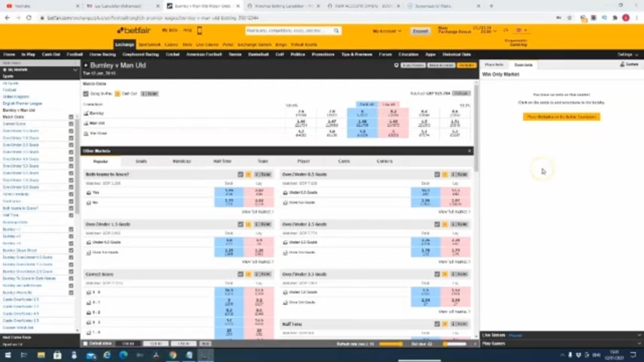The image size is (644, 362).
Task: Open Horse Racing in navigation bar
Action: [x=102, y=54]
